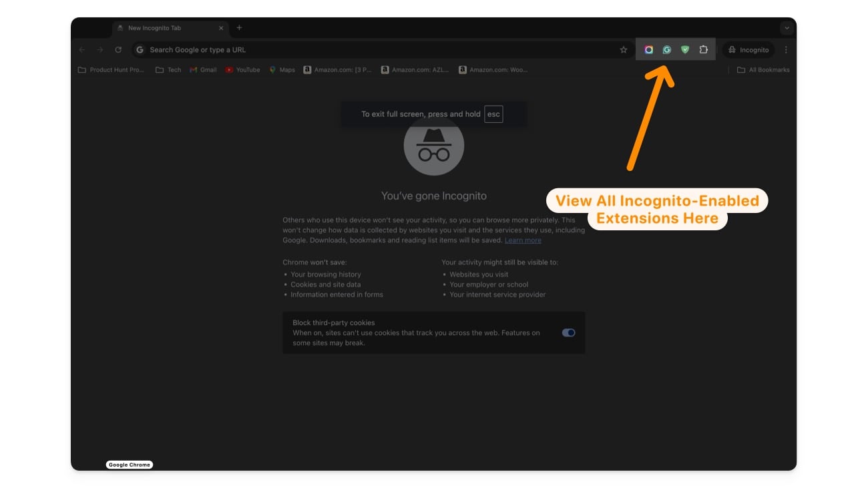Open the Learn more link
Image resolution: width=868 pixels, height=488 pixels.
[x=523, y=240]
